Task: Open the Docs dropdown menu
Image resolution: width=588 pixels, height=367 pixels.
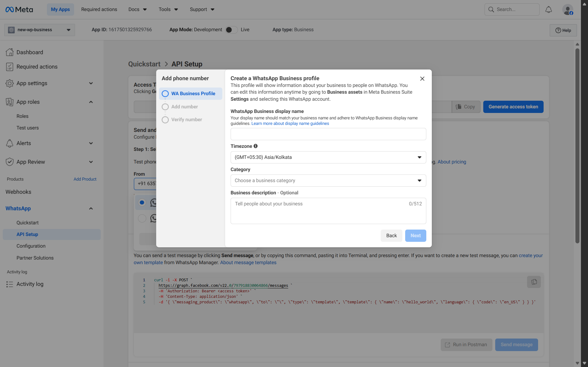Action: [x=138, y=9]
